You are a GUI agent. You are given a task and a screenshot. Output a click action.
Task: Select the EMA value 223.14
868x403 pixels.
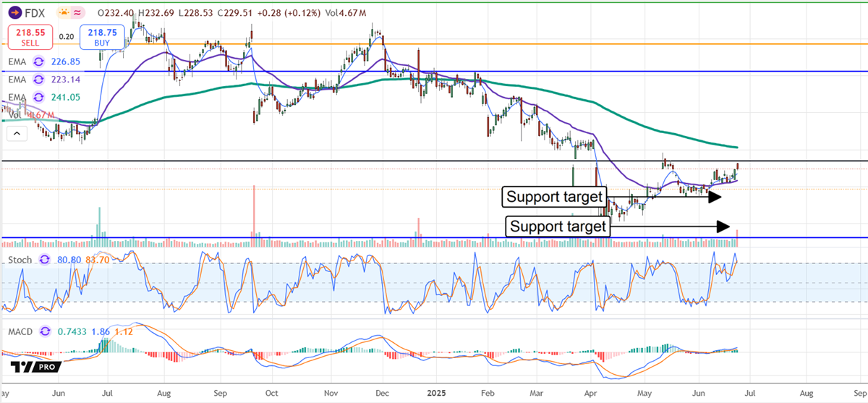tap(65, 80)
